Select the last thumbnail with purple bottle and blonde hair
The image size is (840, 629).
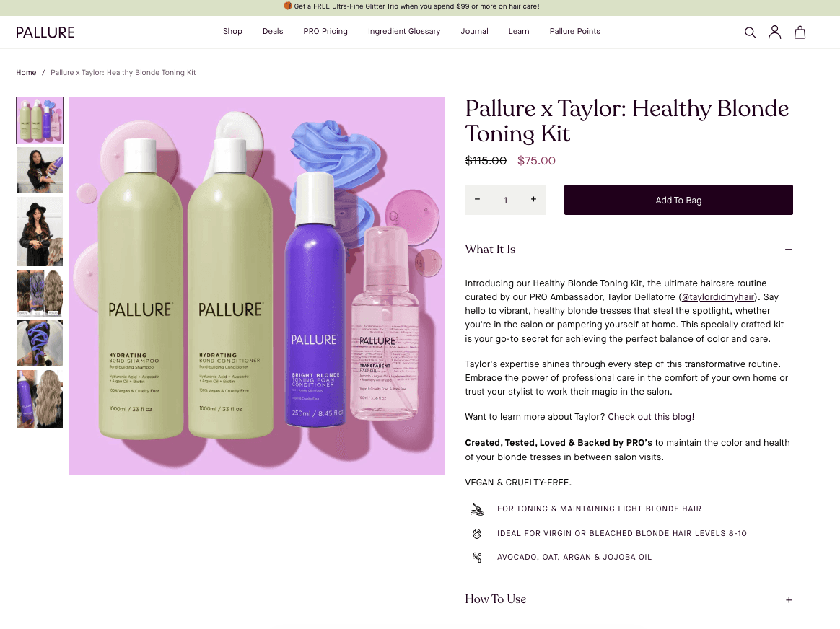pos(40,399)
